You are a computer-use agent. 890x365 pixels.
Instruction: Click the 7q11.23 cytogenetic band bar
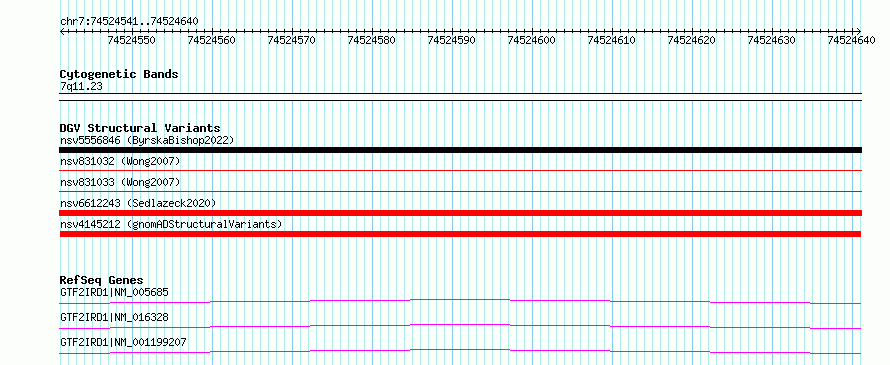point(460,97)
